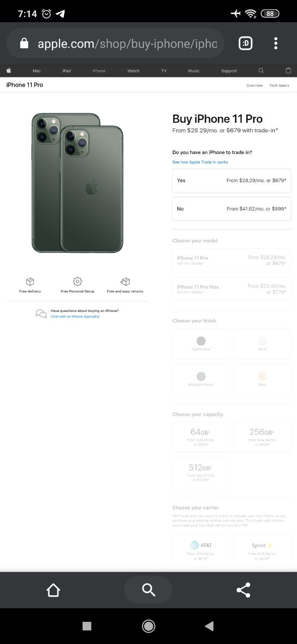
Task: Open See how Apple Trade In works
Action: 200,162
